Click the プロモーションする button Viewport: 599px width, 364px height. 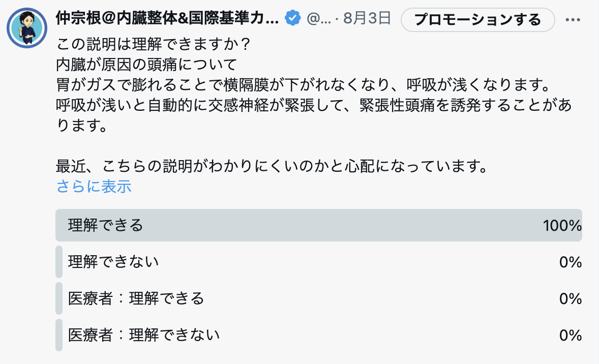coord(477,19)
